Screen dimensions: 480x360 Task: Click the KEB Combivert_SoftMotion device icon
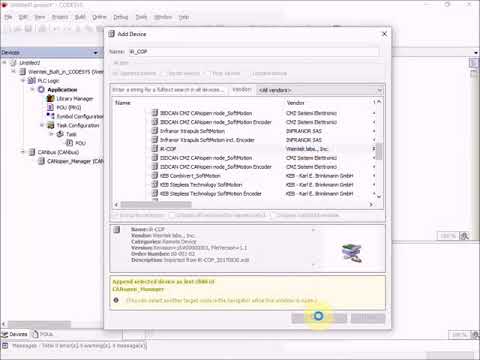click(155, 175)
